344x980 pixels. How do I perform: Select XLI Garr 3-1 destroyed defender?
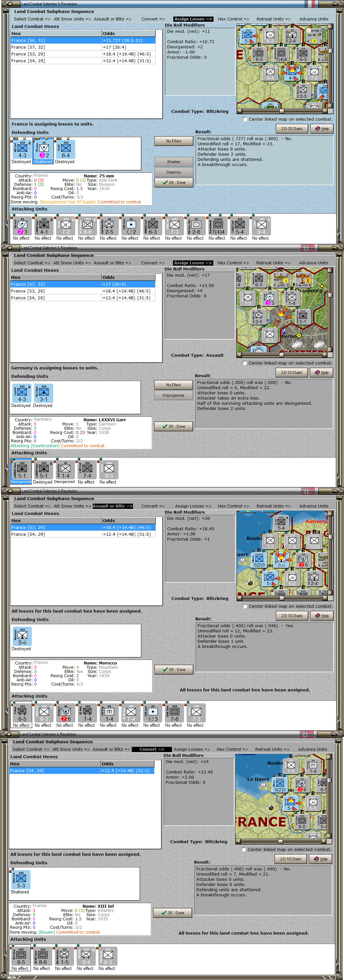tap(44, 394)
